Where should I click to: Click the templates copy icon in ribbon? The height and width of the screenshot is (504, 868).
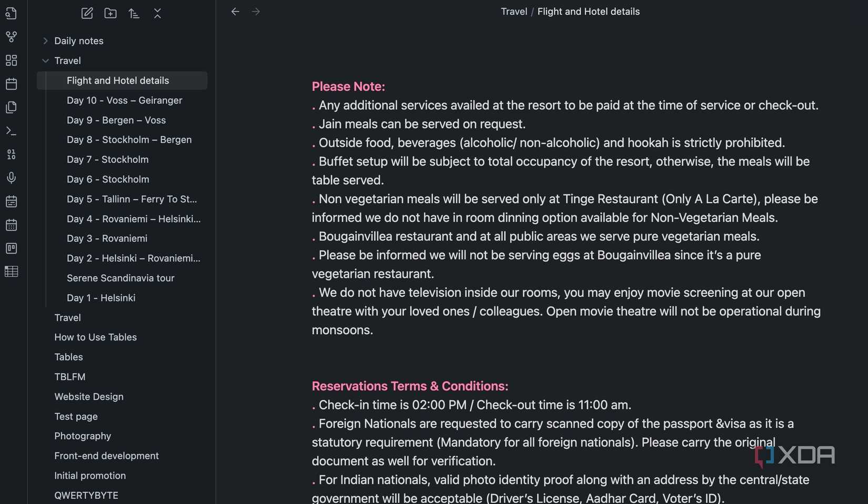pos(11,107)
